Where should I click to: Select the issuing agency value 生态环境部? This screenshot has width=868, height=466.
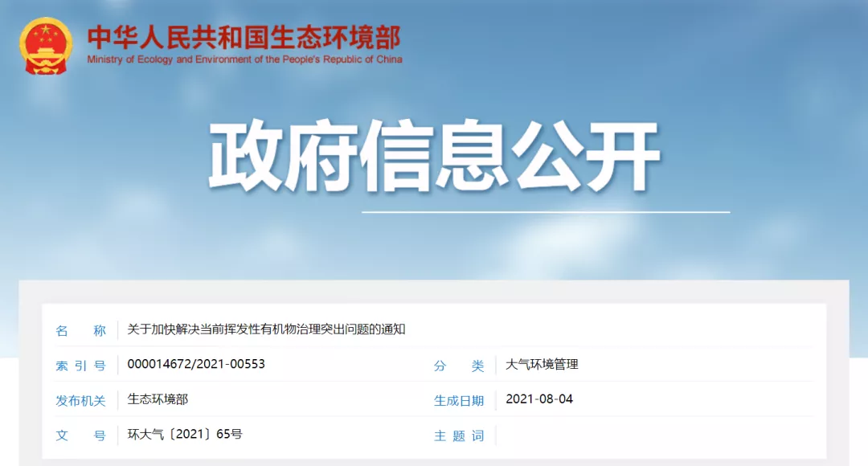coord(158,399)
